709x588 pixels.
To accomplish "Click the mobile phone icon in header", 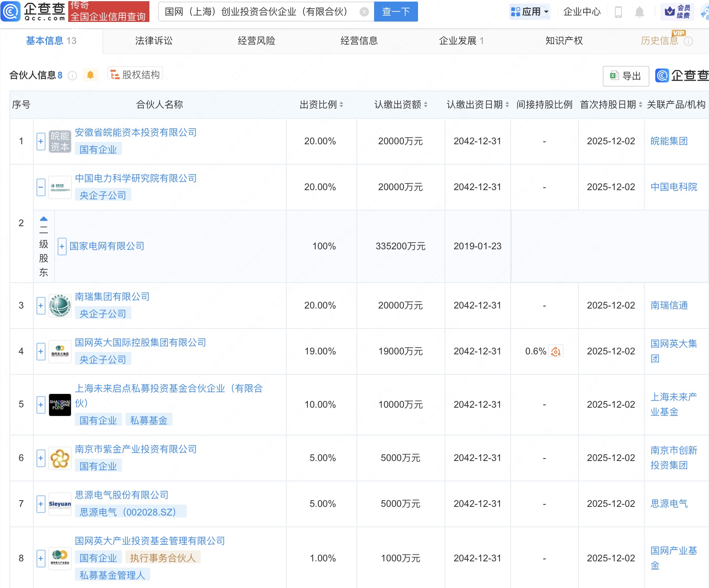I will pyautogui.click(x=618, y=12).
